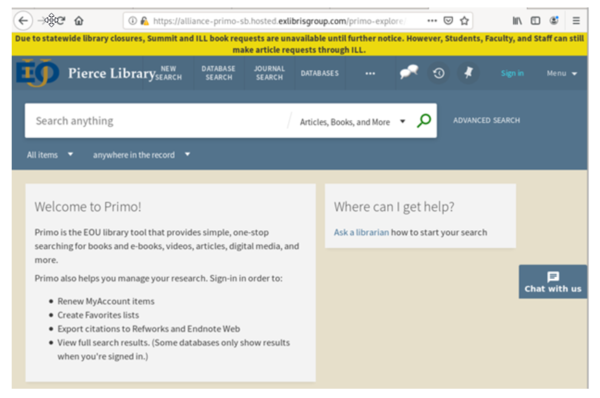Viewport: 600px width, 398px height.
Task: Expand the anywhere in the record dropdown
Action: click(141, 155)
